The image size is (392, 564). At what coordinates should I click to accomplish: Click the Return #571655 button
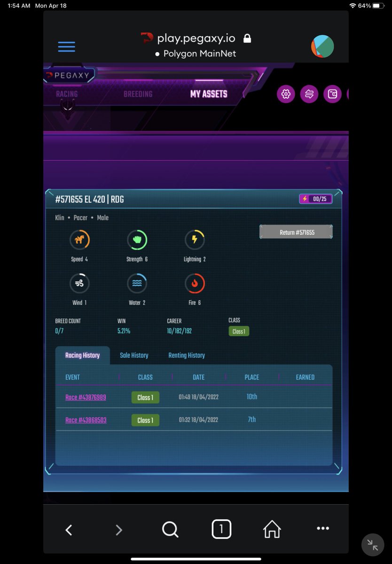[296, 232]
